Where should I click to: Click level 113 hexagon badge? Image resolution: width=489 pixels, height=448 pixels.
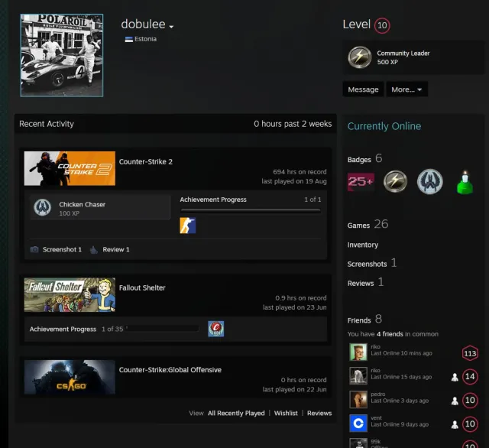pyautogui.click(x=470, y=353)
